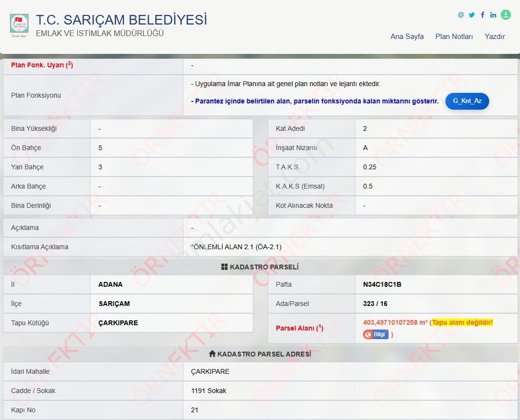
Task: Click the 'Tapu alanı değildir!' warning
Action: (x=462, y=322)
